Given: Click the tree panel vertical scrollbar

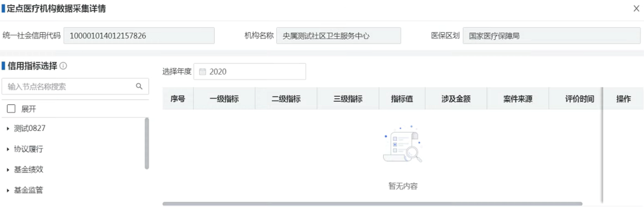Looking at the screenshot, I should point(147,143).
